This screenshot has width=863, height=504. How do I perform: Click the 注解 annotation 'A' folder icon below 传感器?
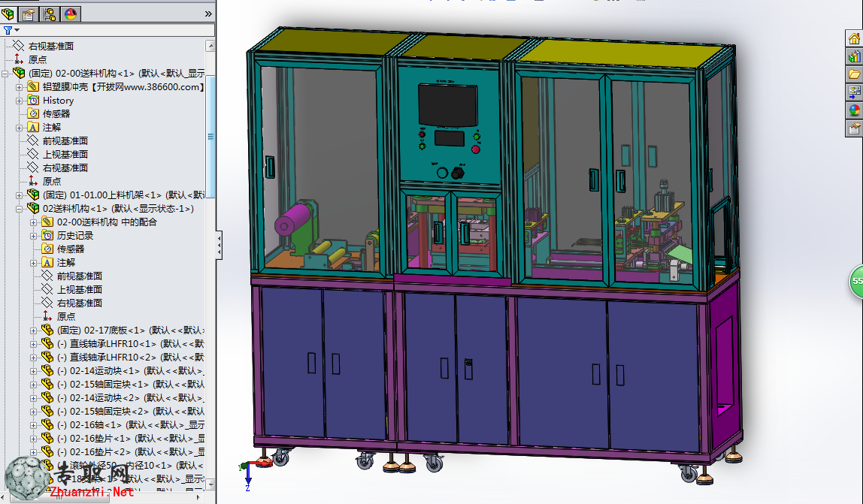click(33, 127)
